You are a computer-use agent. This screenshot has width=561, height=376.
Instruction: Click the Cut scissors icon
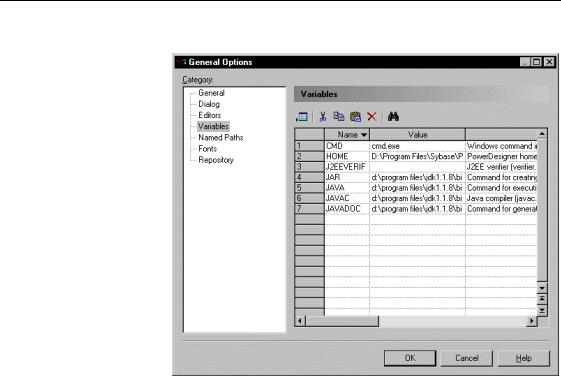(323, 117)
